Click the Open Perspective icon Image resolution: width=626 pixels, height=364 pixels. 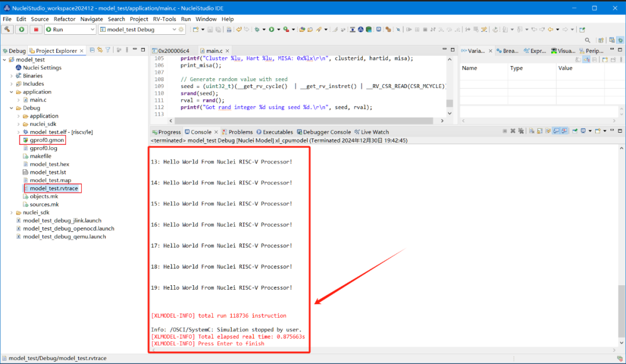click(601, 41)
